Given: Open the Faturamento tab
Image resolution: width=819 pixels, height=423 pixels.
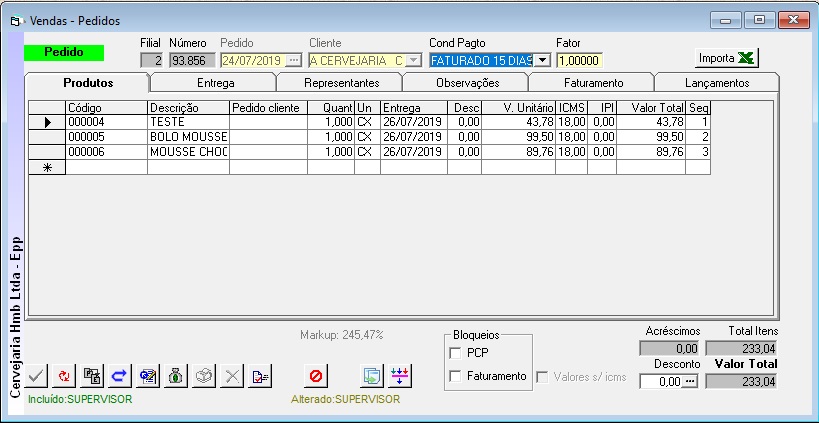Looking at the screenshot, I should click(593, 83).
